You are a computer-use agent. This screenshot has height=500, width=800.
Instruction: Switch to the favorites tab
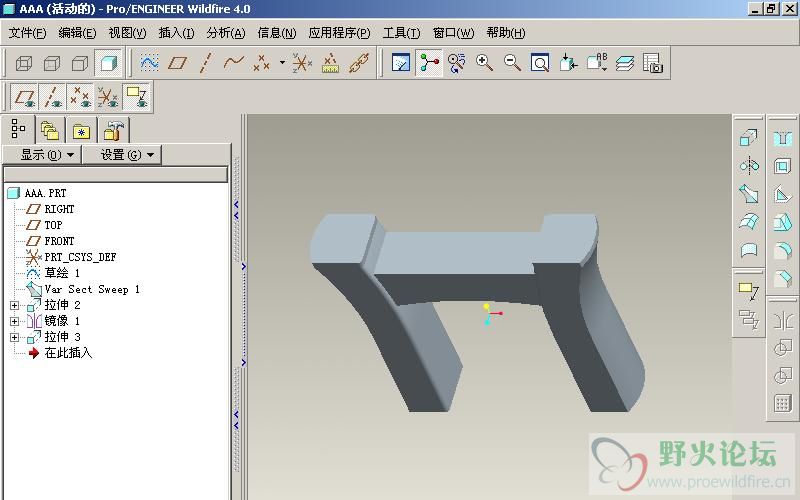81,131
